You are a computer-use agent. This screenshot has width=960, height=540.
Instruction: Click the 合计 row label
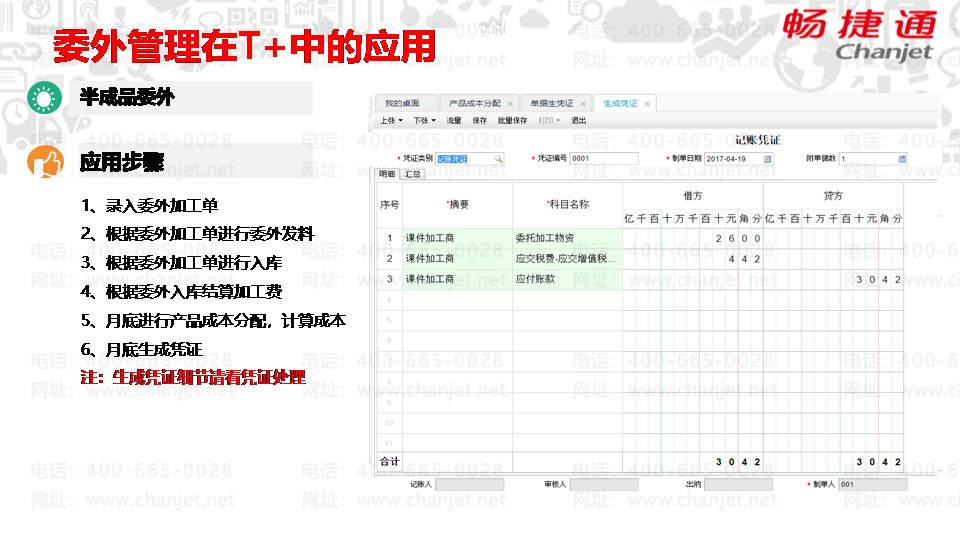tap(389, 462)
